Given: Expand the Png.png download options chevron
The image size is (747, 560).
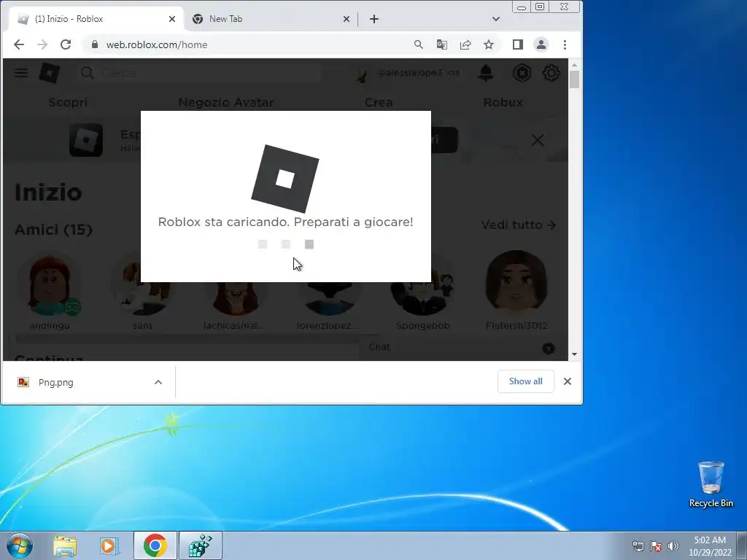Looking at the screenshot, I should click(x=158, y=382).
